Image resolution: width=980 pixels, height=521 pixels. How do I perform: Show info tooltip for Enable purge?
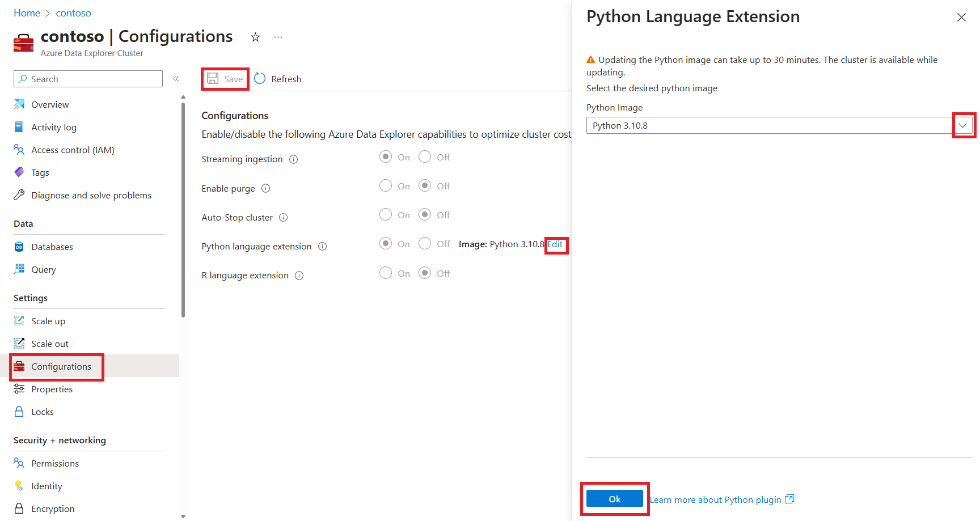[x=266, y=188]
